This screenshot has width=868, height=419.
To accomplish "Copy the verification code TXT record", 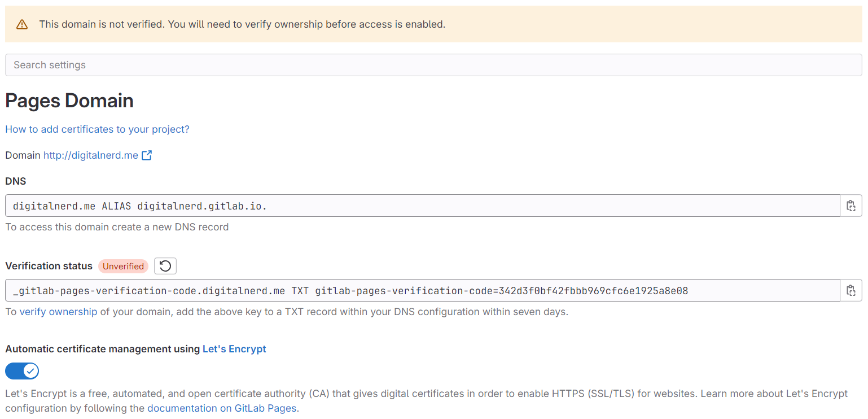I will (x=851, y=290).
